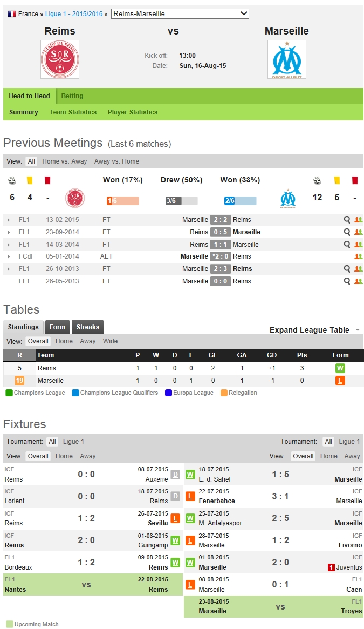364x629 pixels.
Task: Select Home vs. Away view filter
Action: click(x=64, y=161)
